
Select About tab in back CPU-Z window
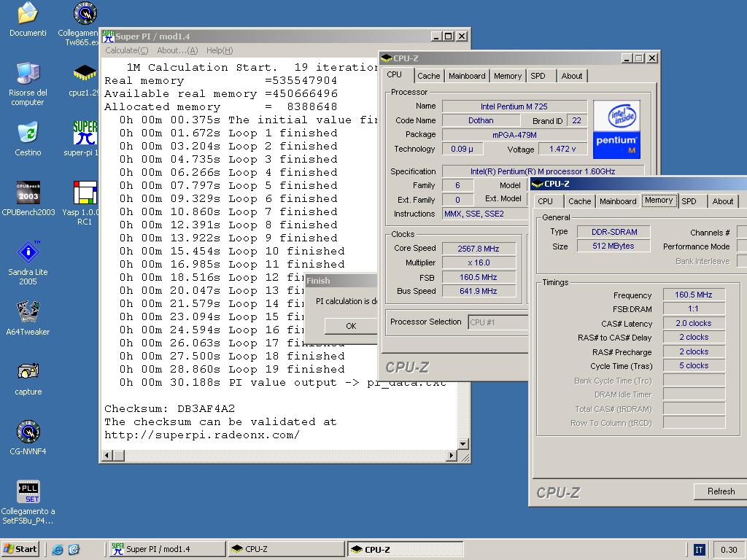click(x=572, y=76)
